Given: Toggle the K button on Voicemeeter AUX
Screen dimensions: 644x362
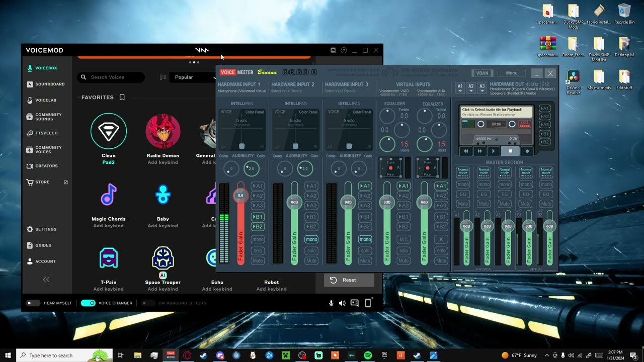Looking at the screenshot, I should [441, 239].
